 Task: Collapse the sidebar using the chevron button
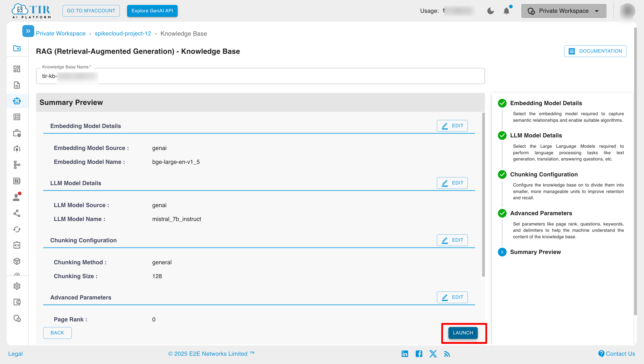click(28, 31)
